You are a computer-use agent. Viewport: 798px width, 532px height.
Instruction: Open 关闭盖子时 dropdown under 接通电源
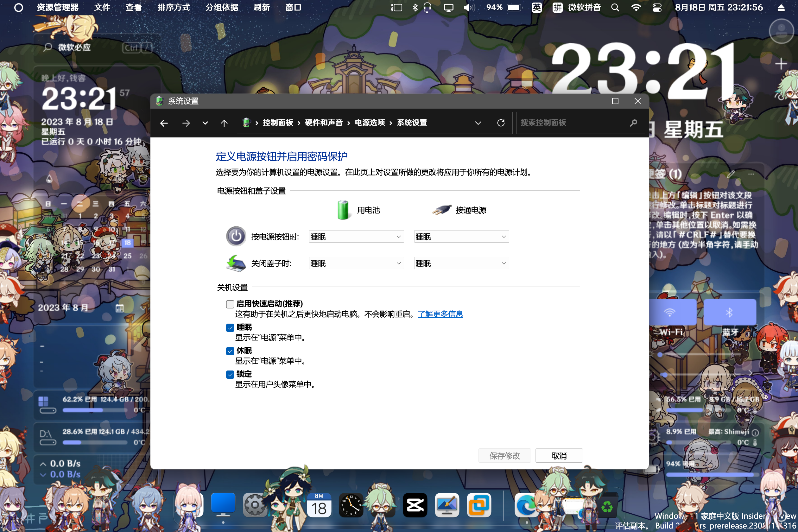pos(461,263)
